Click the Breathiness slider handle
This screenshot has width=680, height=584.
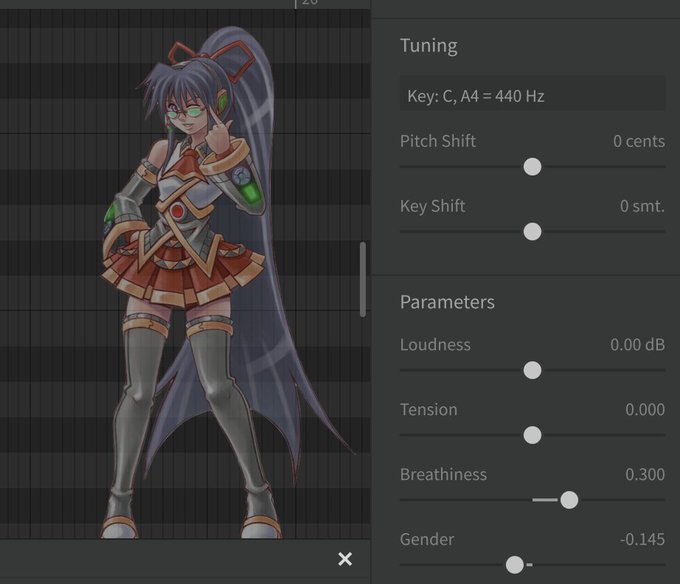click(569, 500)
